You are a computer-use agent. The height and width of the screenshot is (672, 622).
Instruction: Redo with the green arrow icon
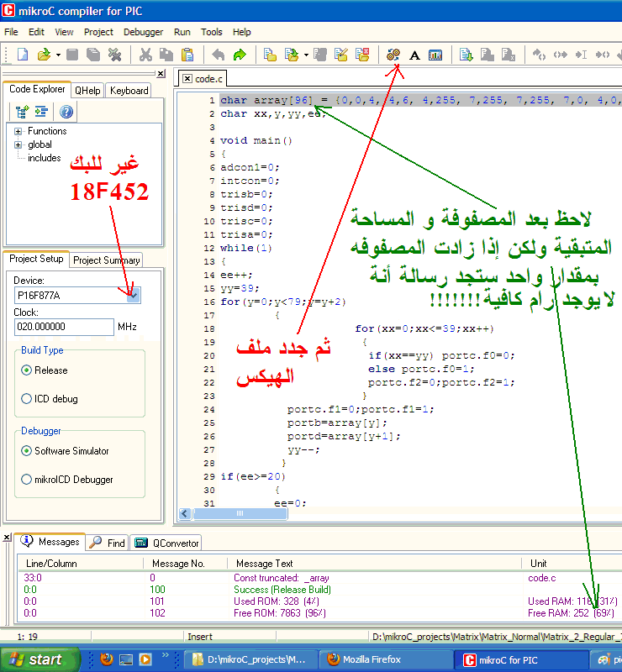click(240, 55)
